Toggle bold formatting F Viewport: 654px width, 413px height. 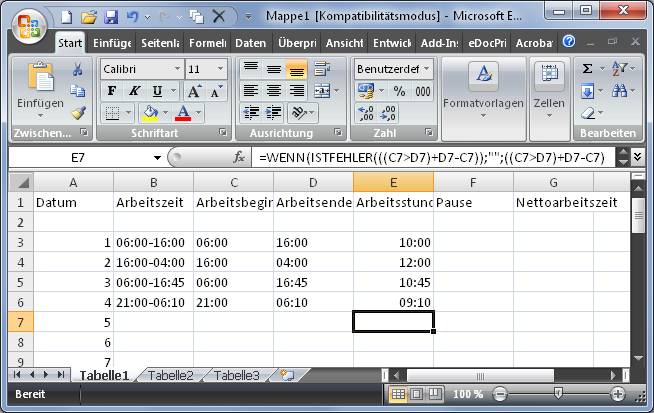(x=111, y=91)
